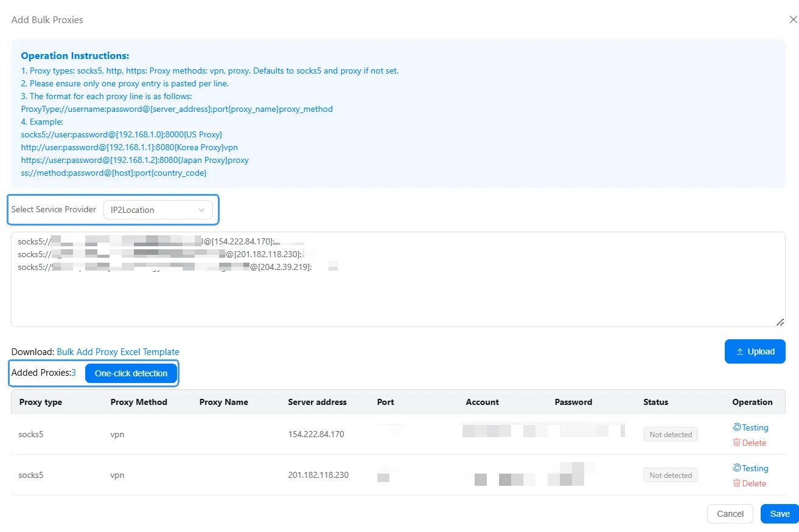Click the Proxy Method column header

pos(139,402)
